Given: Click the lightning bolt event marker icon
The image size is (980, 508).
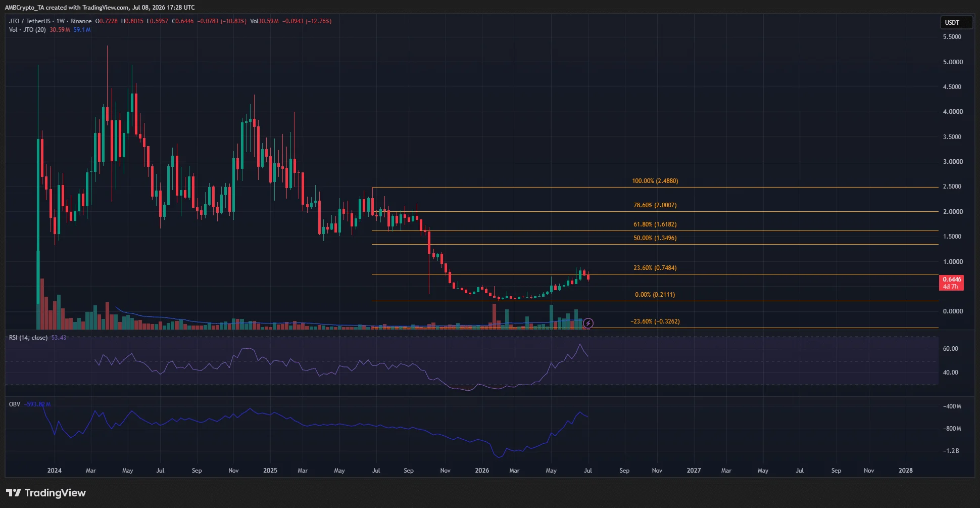Looking at the screenshot, I should [588, 323].
